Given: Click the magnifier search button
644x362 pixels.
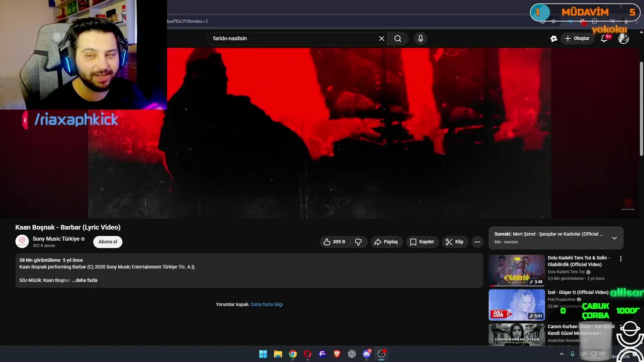Looking at the screenshot, I should point(397,39).
